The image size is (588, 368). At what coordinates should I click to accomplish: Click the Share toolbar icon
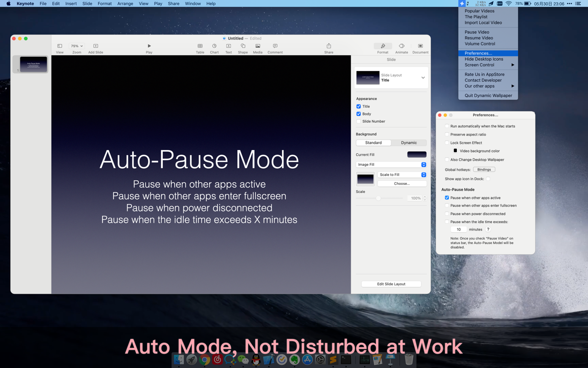click(329, 46)
